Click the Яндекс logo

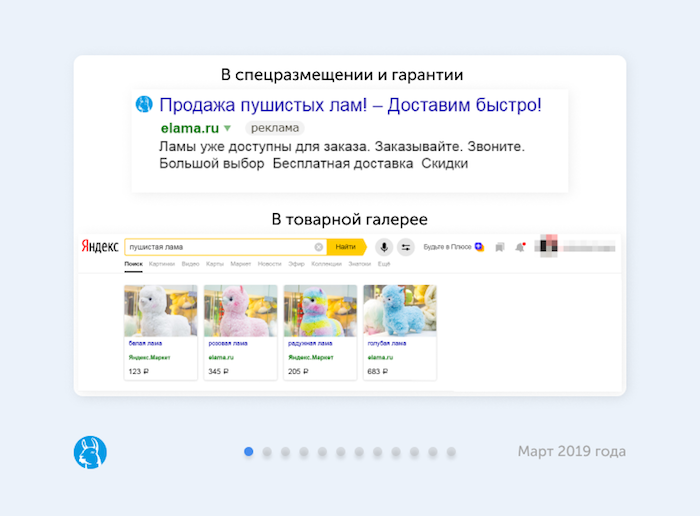[x=100, y=246]
